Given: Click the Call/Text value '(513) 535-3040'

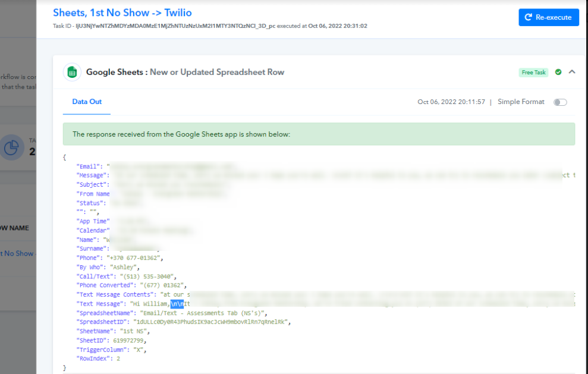Looking at the screenshot, I should (x=148, y=276).
